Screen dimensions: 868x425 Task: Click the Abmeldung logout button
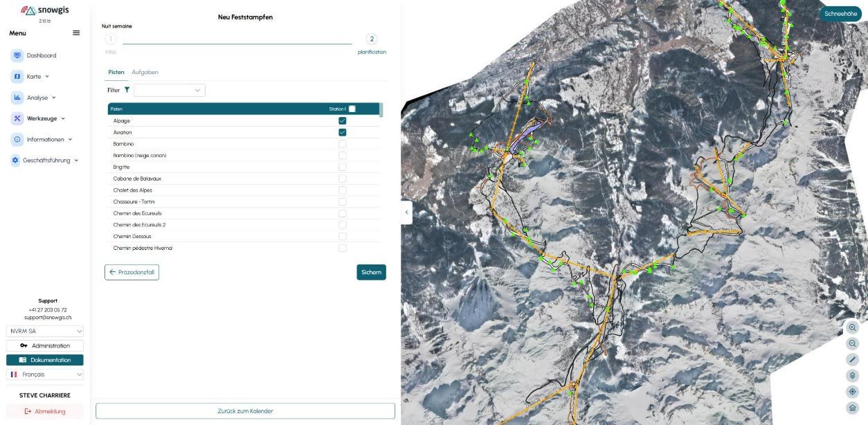pos(45,411)
